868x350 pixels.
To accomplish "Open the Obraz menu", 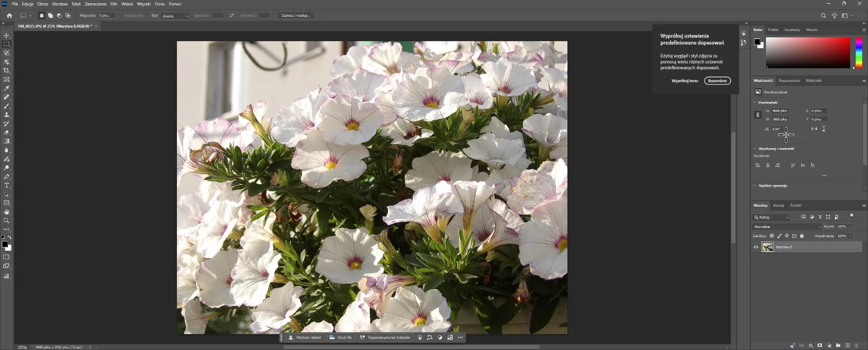I will coord(43,4).
